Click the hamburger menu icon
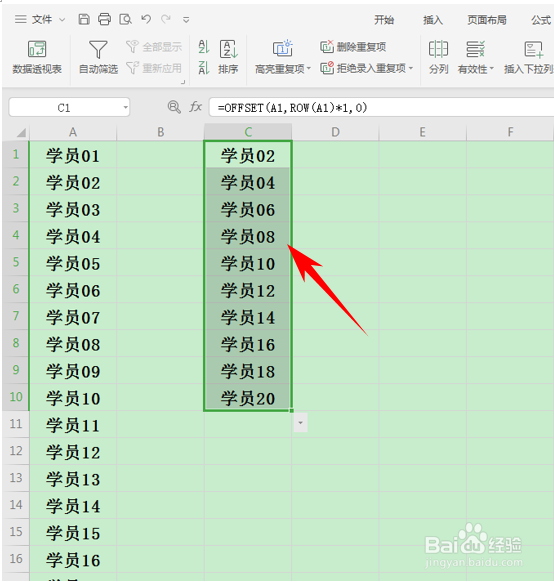Screen dimensions: 554x582 click(x=20, y=19)
